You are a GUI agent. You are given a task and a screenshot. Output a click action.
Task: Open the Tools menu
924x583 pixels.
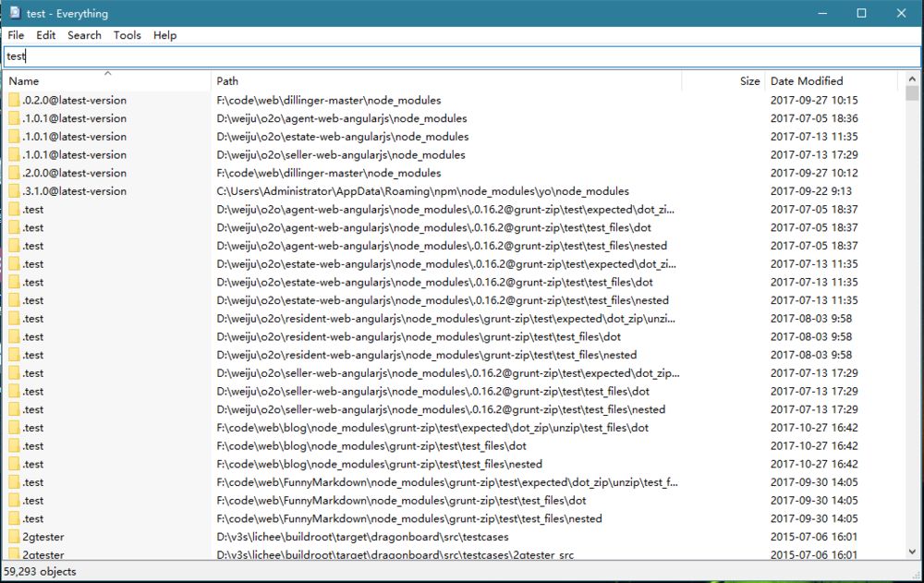coord(127,35)
